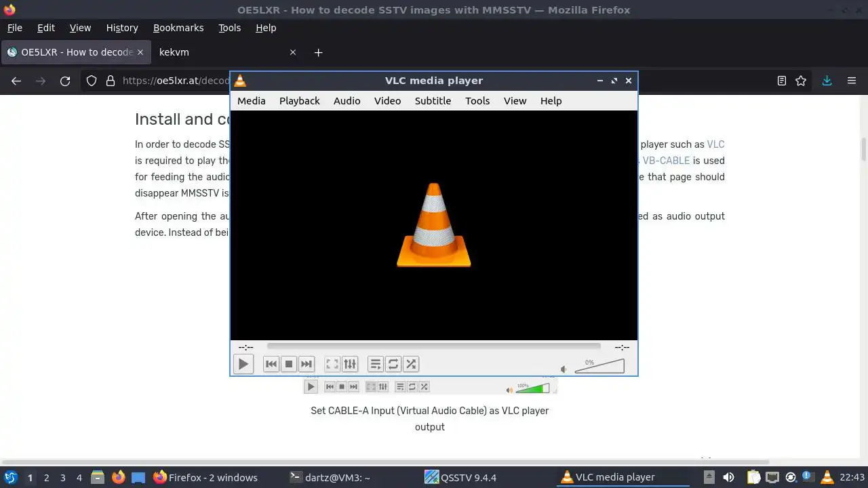Toggle the VLC playlist view

point(376,364)
